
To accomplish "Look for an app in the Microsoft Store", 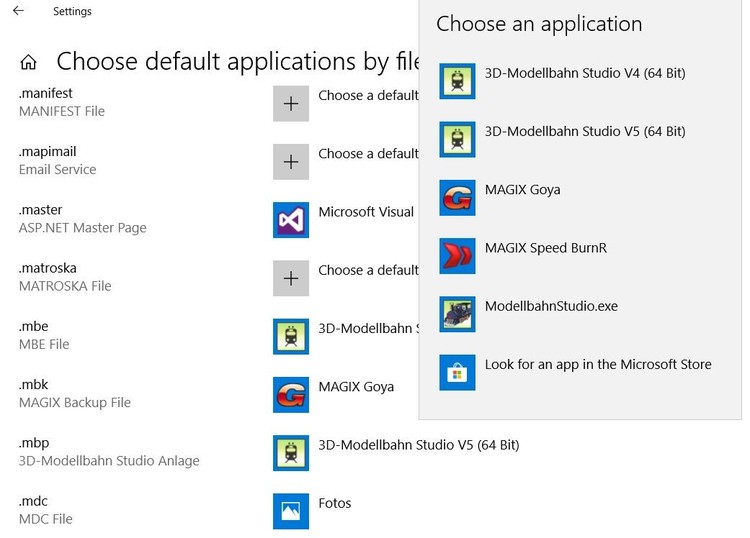I will (x=598, y=364).
